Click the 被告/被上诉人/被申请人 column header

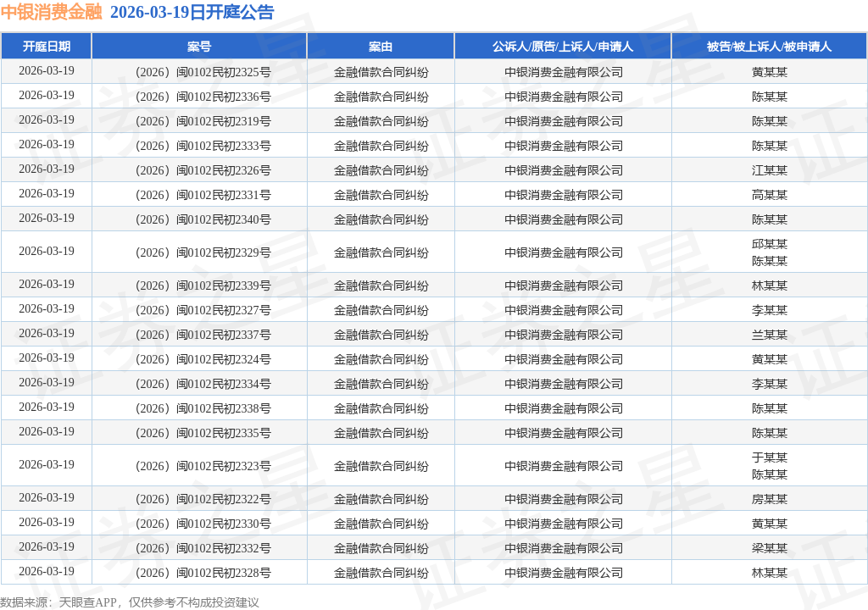point(770,47)
